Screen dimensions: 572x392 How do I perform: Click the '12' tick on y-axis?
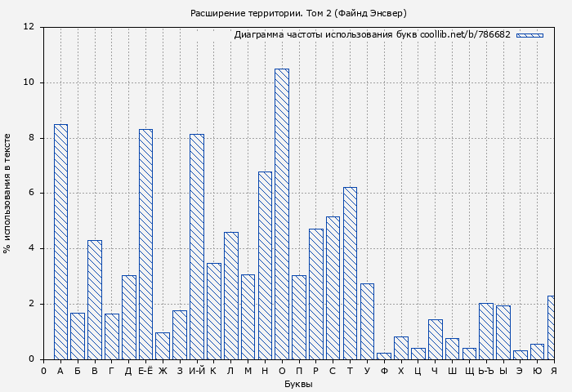29,27
